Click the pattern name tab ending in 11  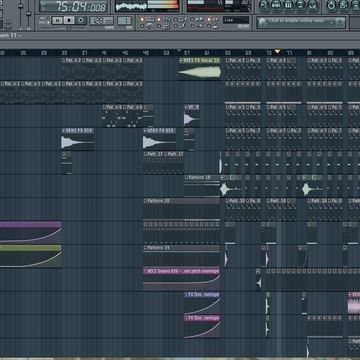click(x=9, y=35)
